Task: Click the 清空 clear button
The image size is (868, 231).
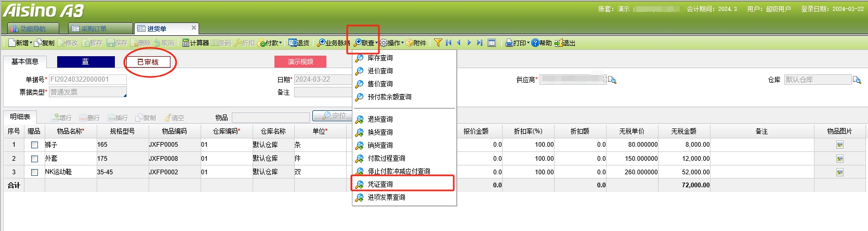Action: [x=174, y=118]
